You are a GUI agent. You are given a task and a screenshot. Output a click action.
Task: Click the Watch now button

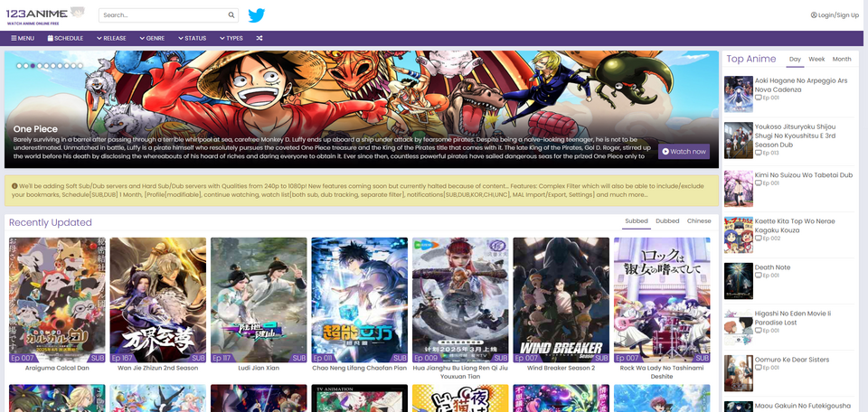click(x=684, y=152)
